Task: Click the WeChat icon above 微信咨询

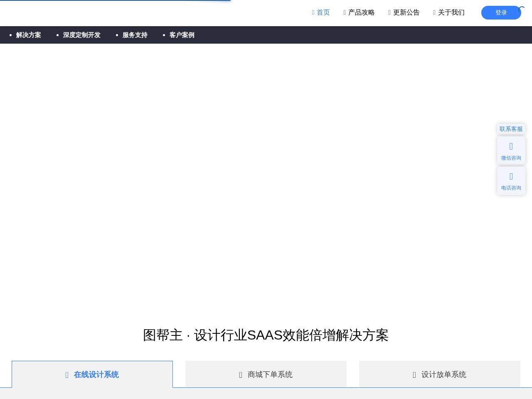Action: point(511,146)
